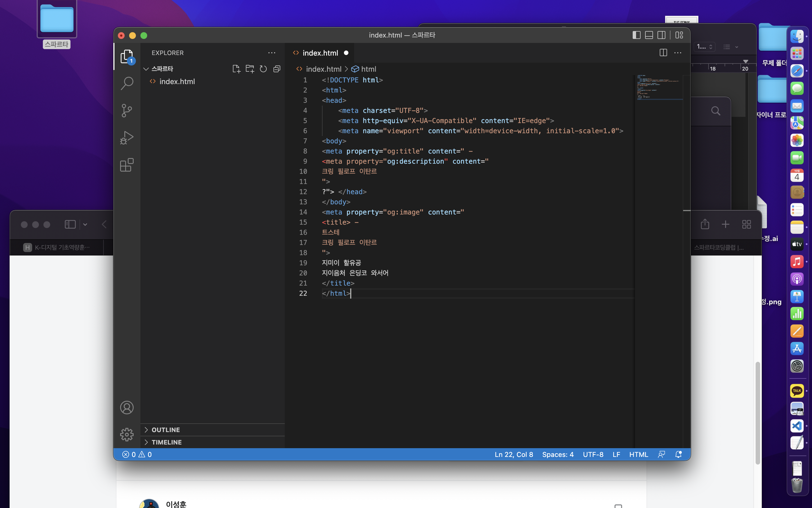Customize layout from title bar
The height and width of the screenshot is (508, 812).
click(x=679, y=35)
